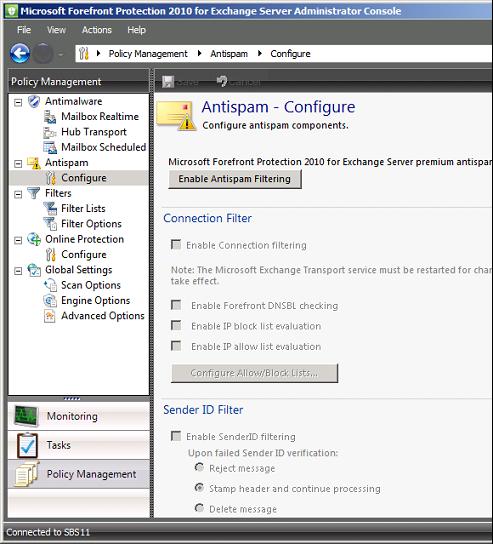The height and width of the screenshot is (544, 493).
Task: Click the blue Back navigation arrow
Action: pyautogui.click(x=20, y=53)
